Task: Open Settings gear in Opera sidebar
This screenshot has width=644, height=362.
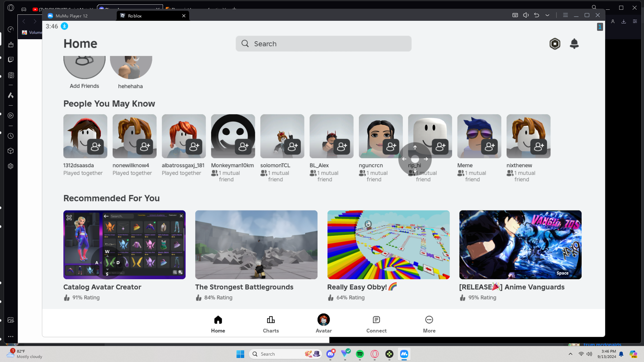Action: [11, 166]
